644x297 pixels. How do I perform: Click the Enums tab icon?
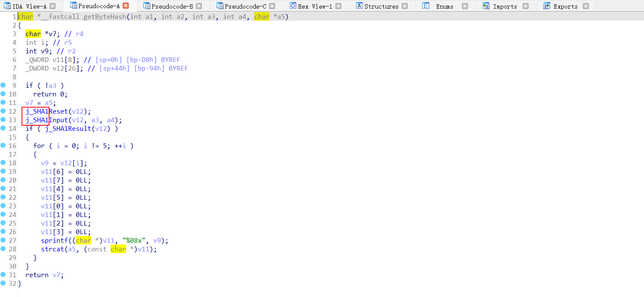point(426,6)
